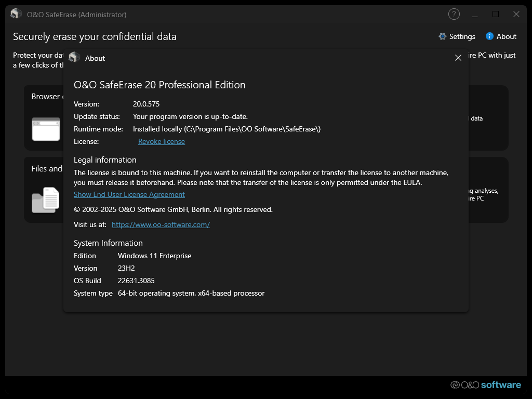Click 'O&O SafeErase 20 Professional Edition' title

tap(159, 85)
